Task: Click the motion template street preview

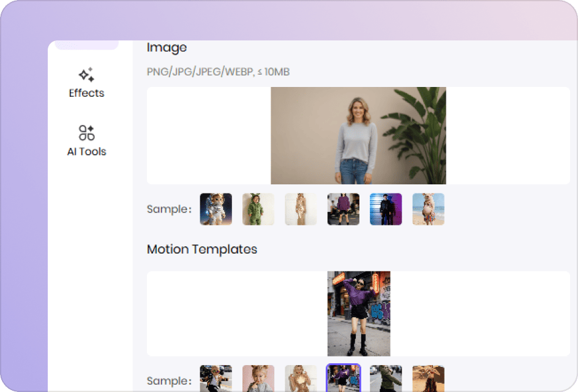Action: (x=359, y=314)
